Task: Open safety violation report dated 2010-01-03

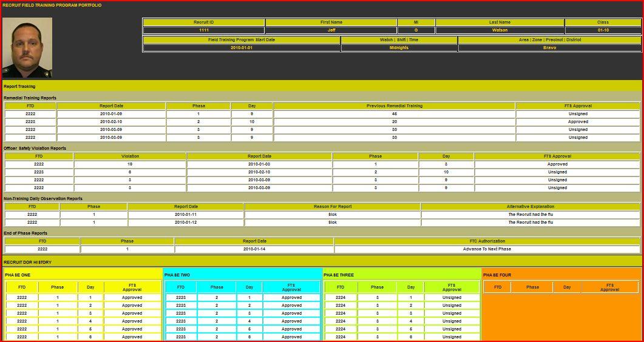Action: click(259, 164)
